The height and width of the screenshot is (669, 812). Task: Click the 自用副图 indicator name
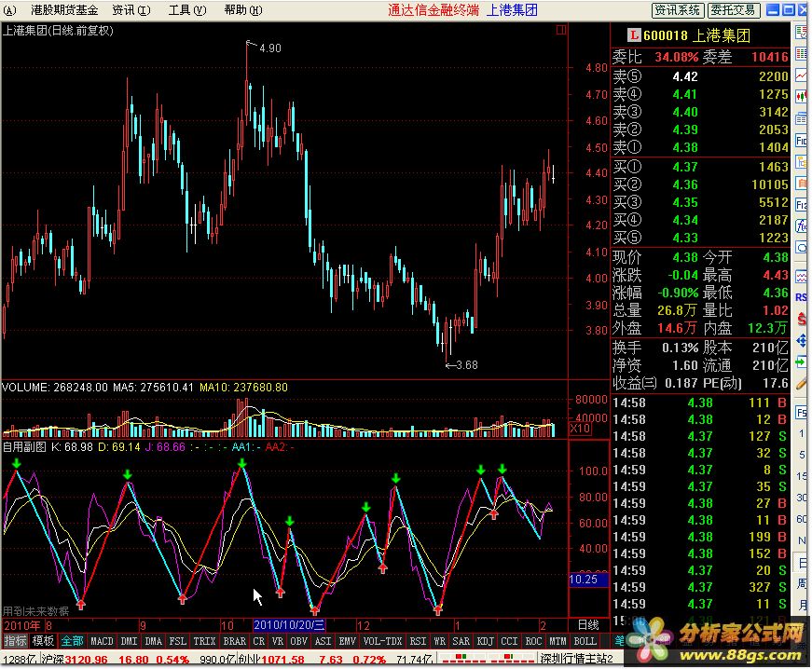[x=24, y=446]
